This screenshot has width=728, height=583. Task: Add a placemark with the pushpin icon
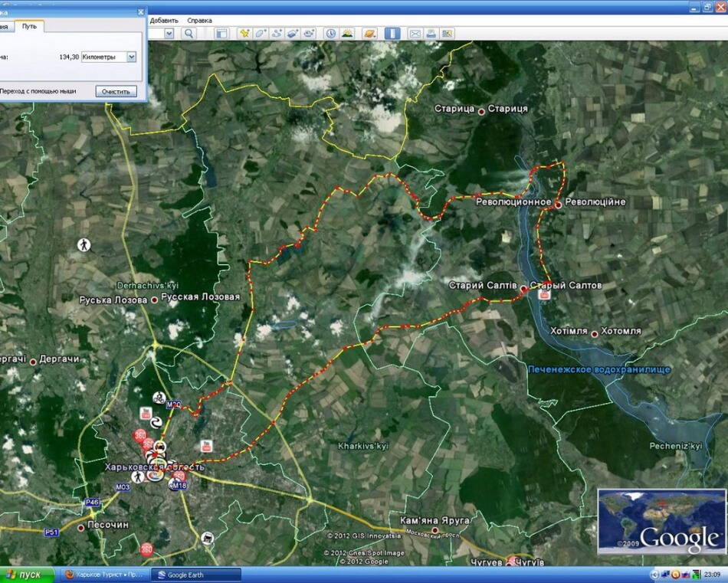click(244, 34)
